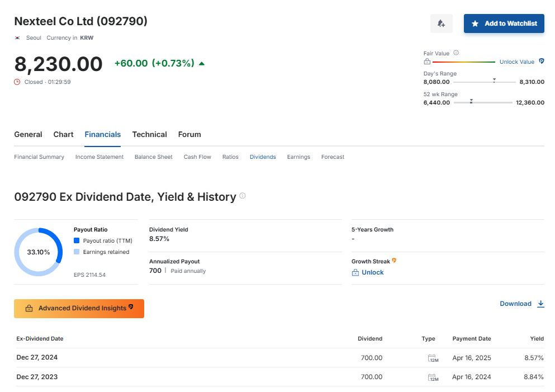Click the clock icon next to Closed
The image size is (555, 392).
(x=17, y=82)
